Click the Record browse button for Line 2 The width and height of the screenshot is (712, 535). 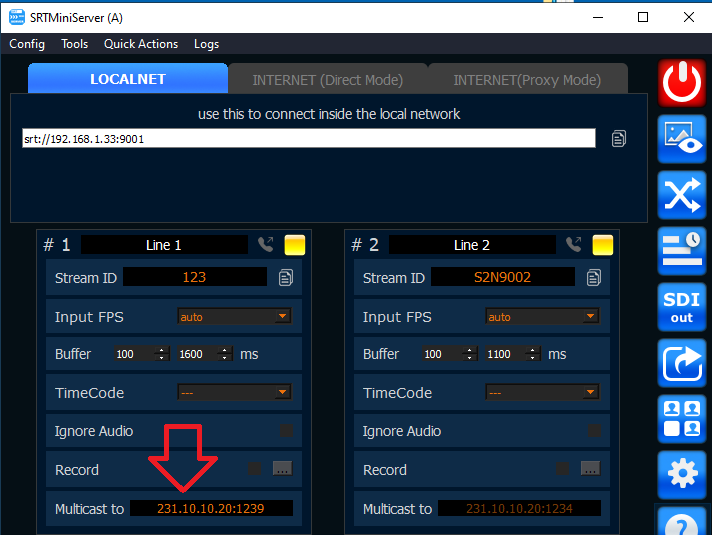pyautogui.click(x=590, y=468)
